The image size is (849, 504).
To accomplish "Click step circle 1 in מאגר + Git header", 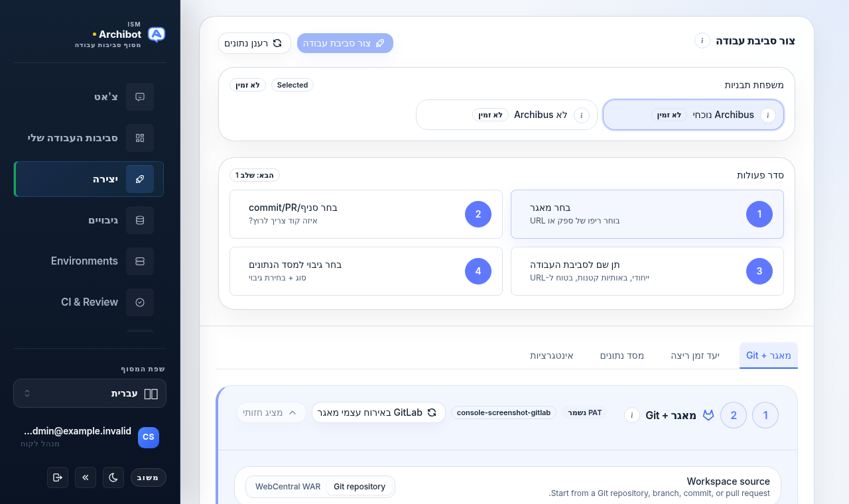I will (765, 415).
